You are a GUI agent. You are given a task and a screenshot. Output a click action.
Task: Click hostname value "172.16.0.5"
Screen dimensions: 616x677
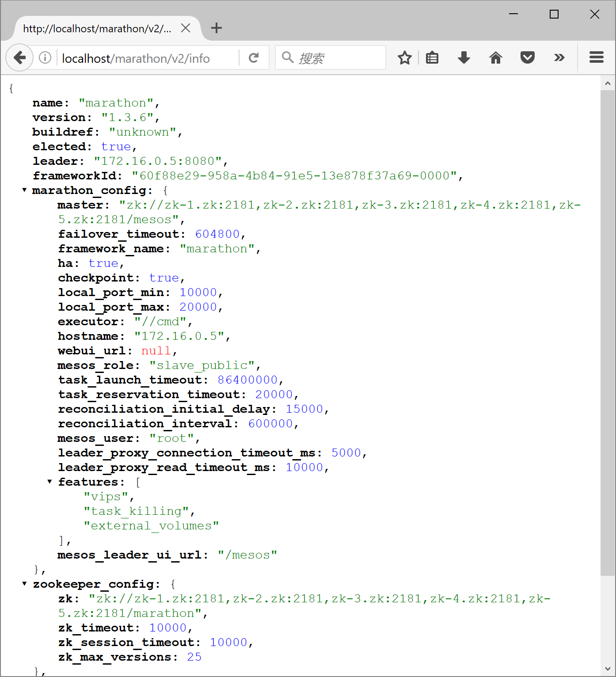pos(179,336)
